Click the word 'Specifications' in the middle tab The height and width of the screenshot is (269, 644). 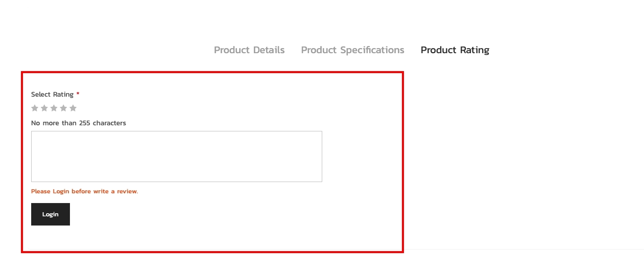(372, 50)
